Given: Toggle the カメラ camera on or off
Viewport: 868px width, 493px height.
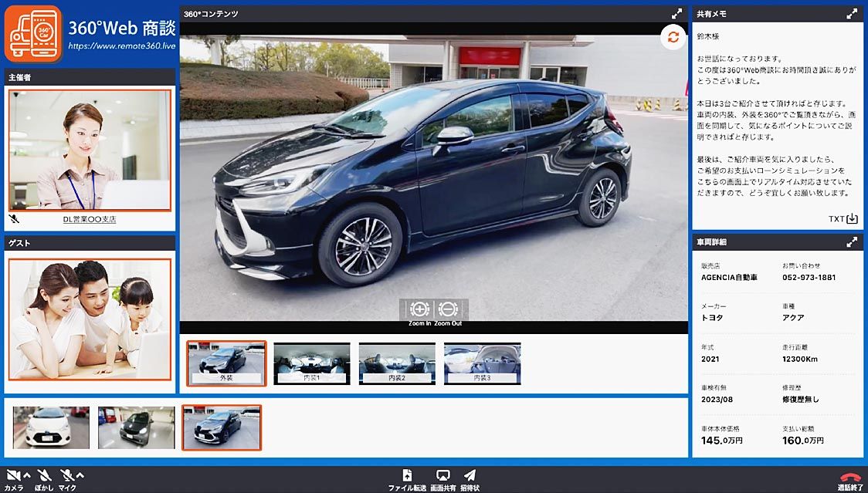Looking at the screenshot, I should pyautogui.click(x=12, y=475).
